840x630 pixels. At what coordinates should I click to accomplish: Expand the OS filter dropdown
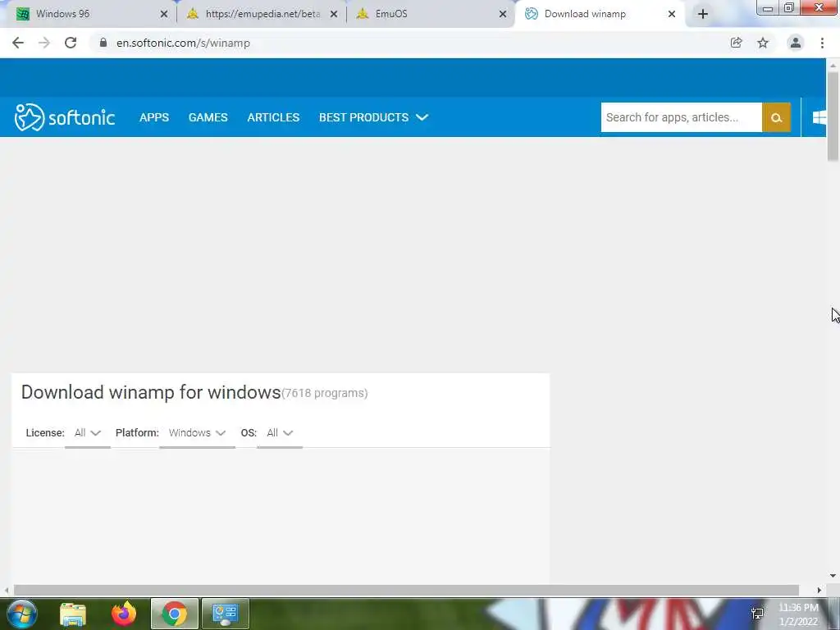(280, 433)
